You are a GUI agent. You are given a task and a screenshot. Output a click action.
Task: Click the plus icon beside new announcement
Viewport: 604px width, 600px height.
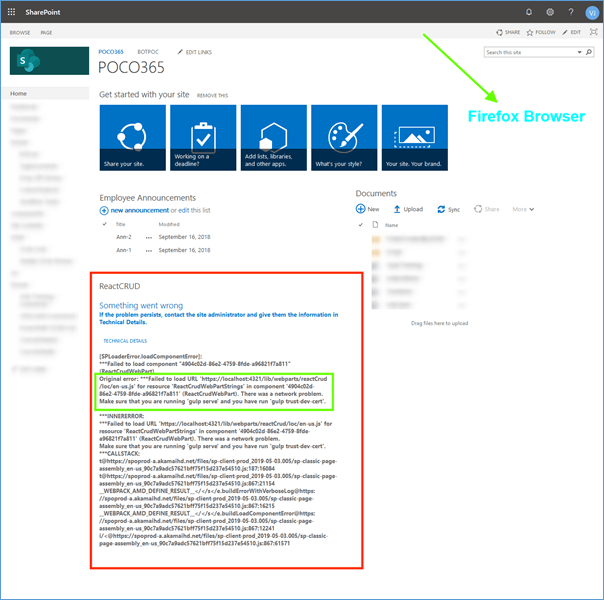(x=104, y=210)
